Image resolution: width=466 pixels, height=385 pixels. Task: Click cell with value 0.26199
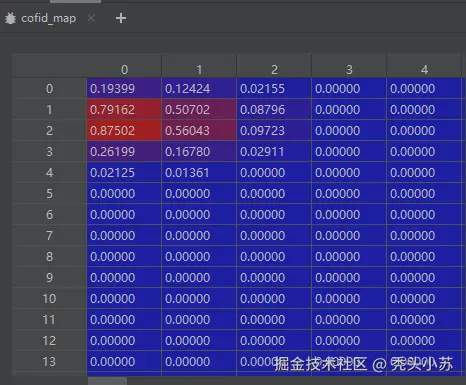pos(124,152)
